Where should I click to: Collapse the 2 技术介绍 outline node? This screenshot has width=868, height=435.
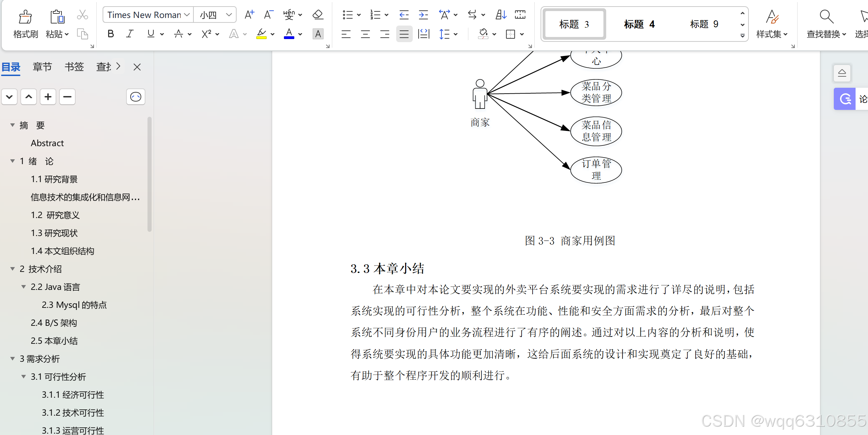(12, 269)
